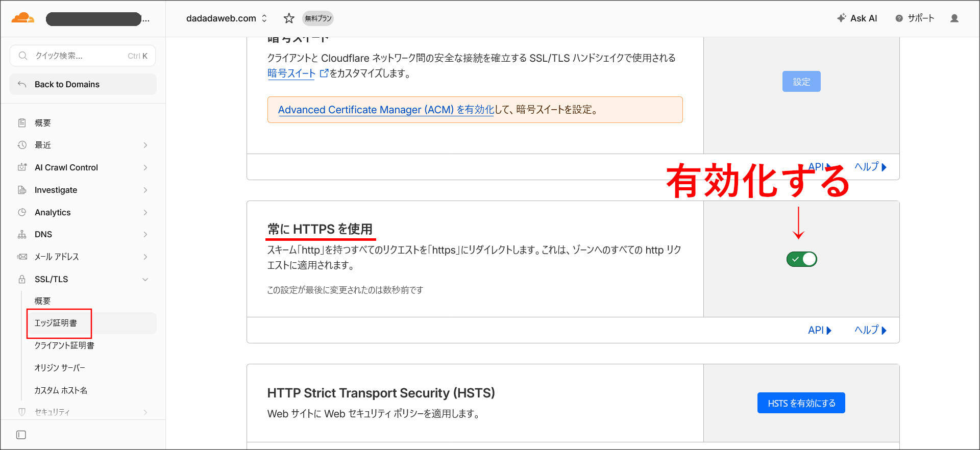Image resolution: width=980 pixels, height=450 pixels.
Task: Star the dadadaweb.com domain
Action: (x=289, y=18)
